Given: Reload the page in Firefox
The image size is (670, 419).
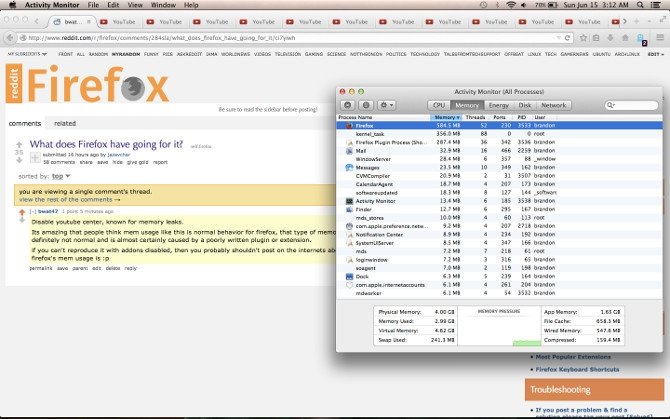Looking at the screenshot, I should point(567,38).
